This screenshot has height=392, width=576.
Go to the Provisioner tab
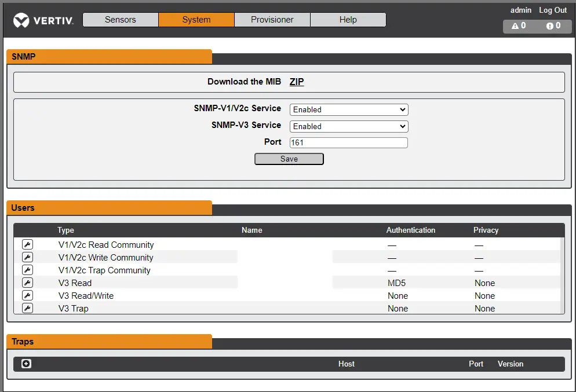[272, 20]
